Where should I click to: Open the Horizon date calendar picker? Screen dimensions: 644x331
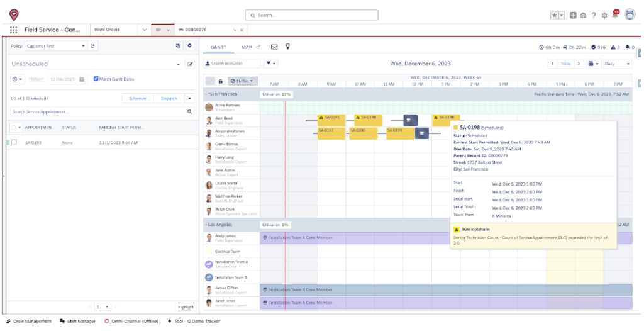[82, 79]
